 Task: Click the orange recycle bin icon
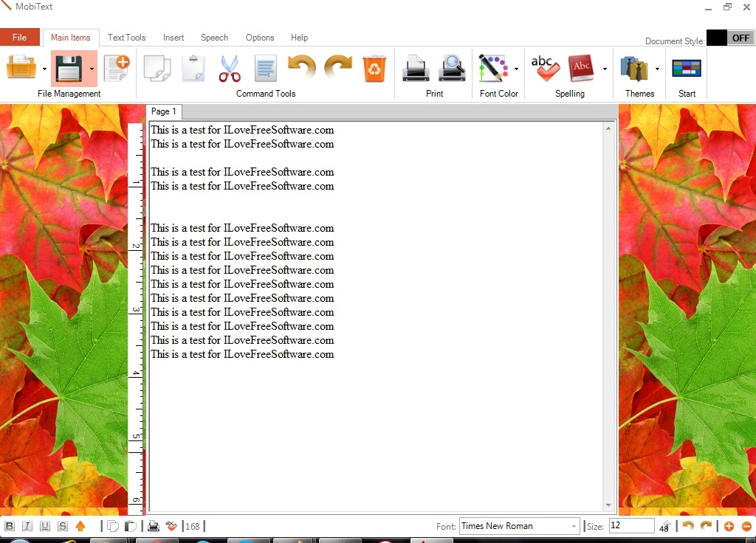click(x=374, y=69)
